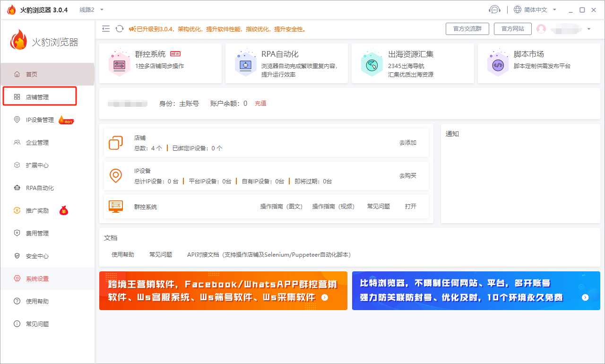This screenshot has width=605, height=364.
Task: Open the online customer service chat
Action: (x=494, y=9)
